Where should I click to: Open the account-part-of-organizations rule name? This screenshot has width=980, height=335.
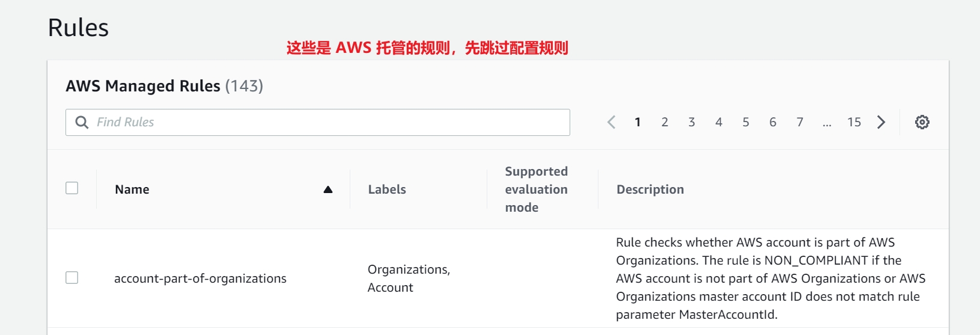click(200, 278)
